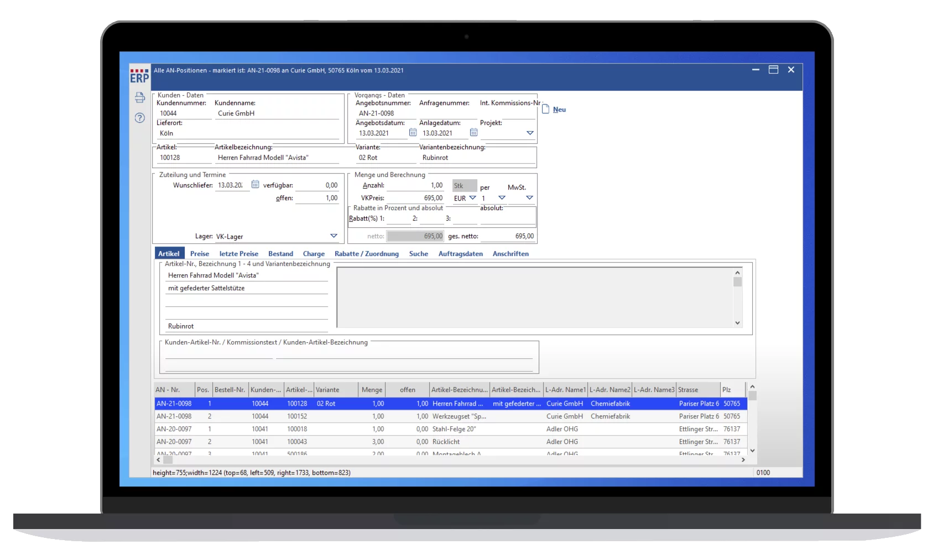Click the Lieferort field Köln
Screen dimensions: 933x560
tap(248, 133)
